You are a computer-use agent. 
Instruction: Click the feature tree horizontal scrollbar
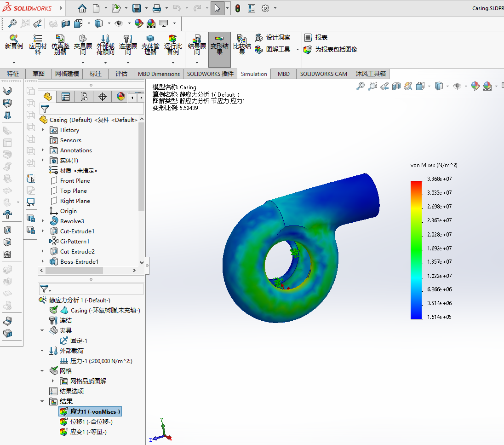(74, 271)
